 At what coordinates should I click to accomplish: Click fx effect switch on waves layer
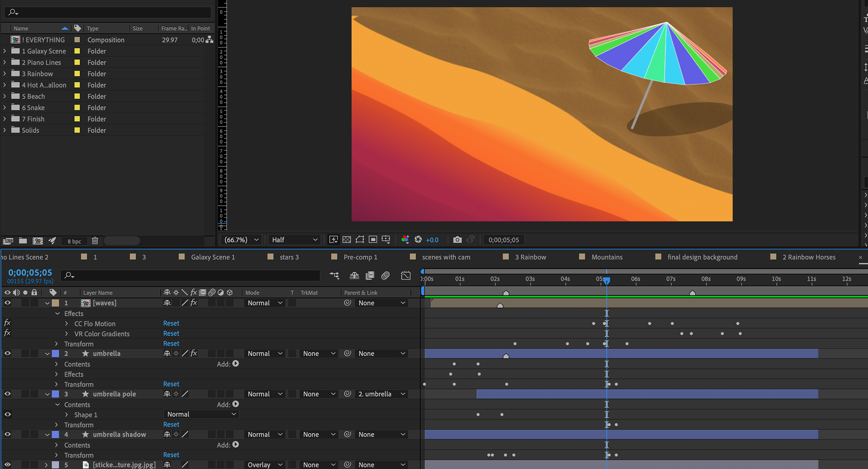pos(193,303)
